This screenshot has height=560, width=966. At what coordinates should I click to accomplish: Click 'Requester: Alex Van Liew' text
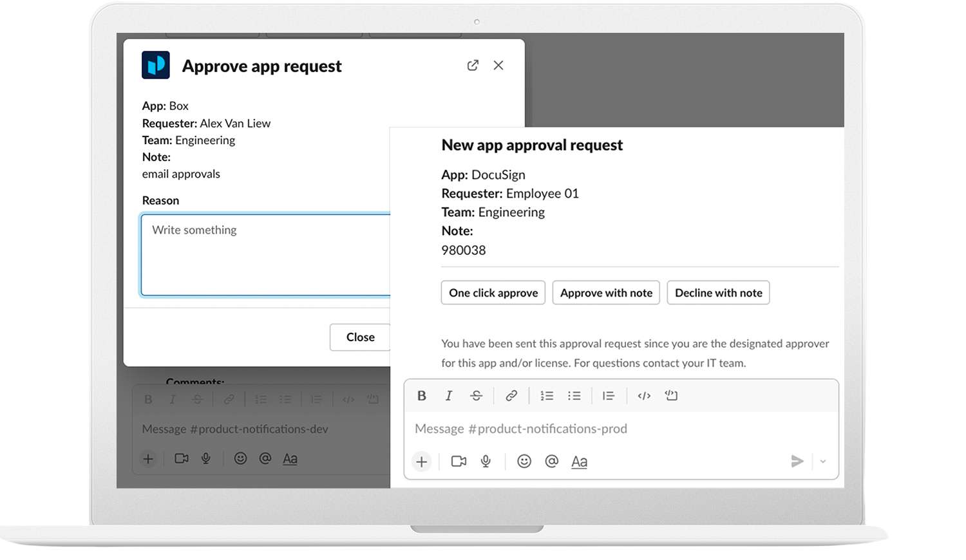(206, 124)
